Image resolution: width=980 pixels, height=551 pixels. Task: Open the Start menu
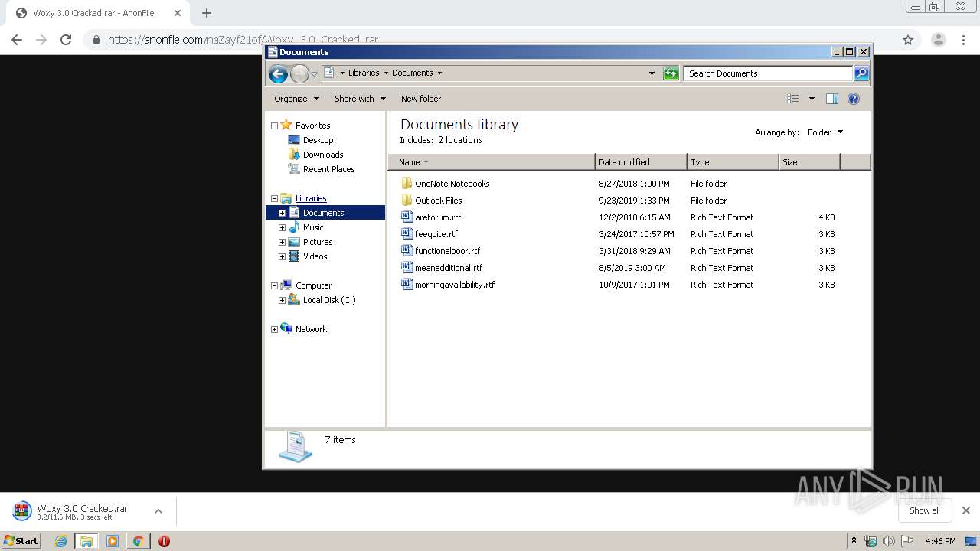coord(21,541)
